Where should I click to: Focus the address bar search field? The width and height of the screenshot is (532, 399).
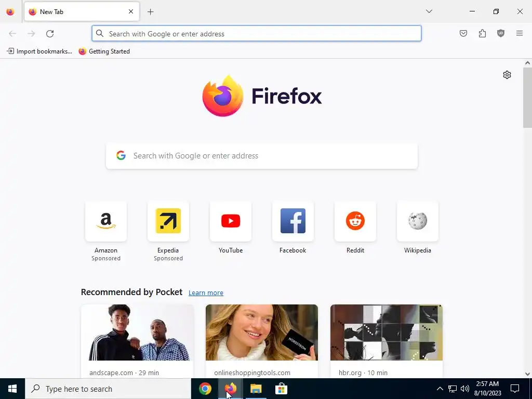257,34
